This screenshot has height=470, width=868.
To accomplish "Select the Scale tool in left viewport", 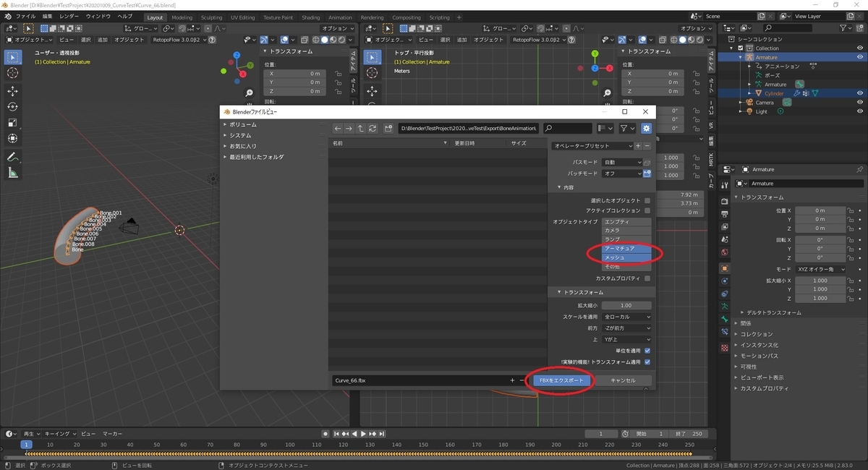I will pos(12,122).
